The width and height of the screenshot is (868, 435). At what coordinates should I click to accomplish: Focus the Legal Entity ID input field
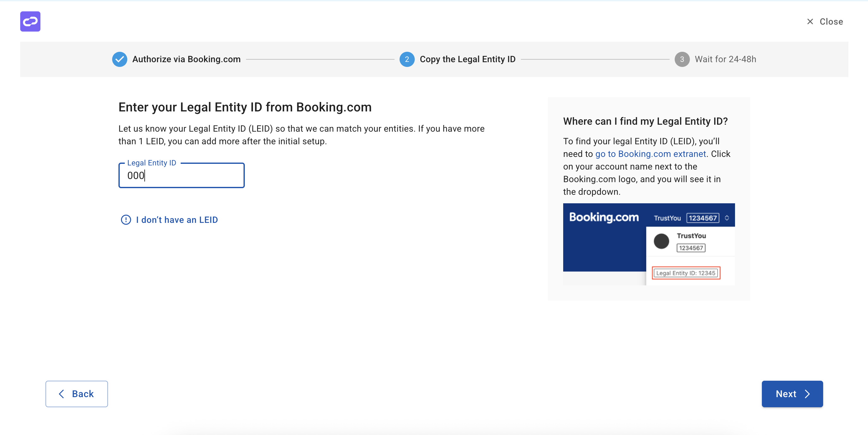182,176
